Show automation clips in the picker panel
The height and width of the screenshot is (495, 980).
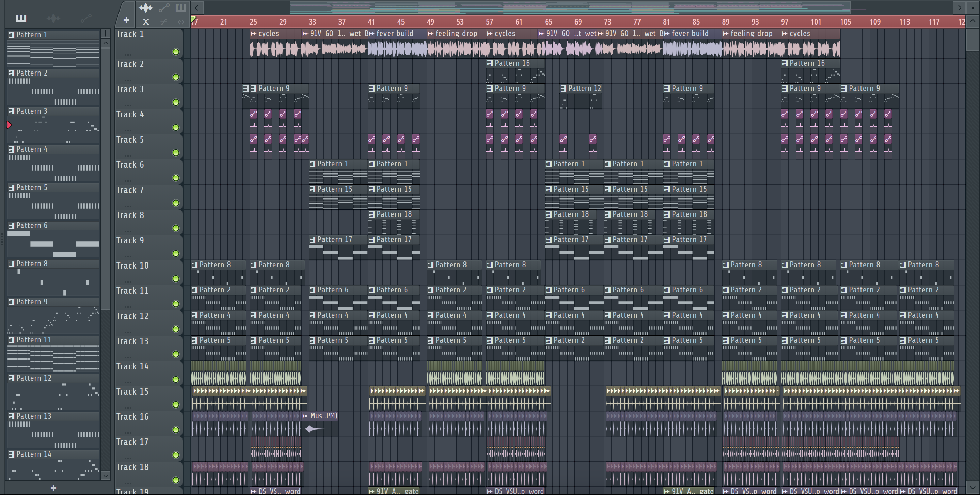point(86,18)
